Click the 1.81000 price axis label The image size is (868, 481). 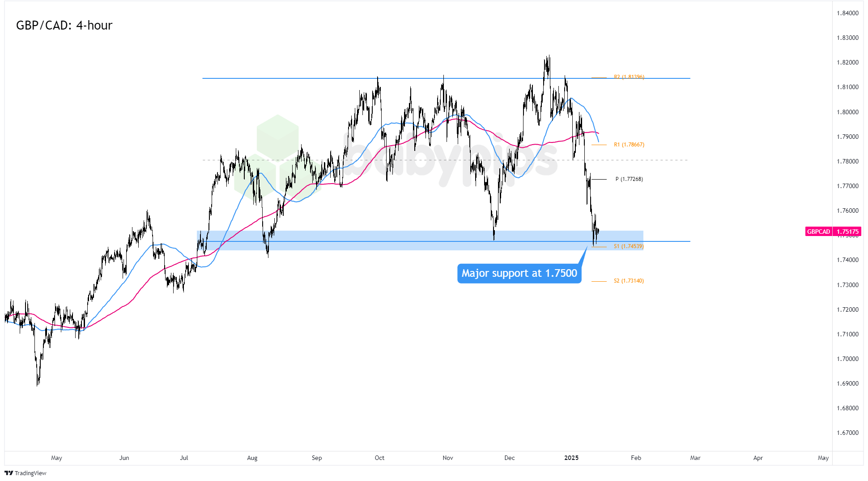tap(848, 87)
